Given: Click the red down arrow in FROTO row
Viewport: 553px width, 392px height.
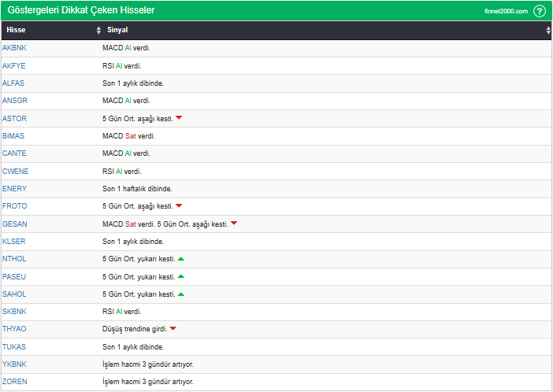Looking at the screenshot, I should (179, 206).
